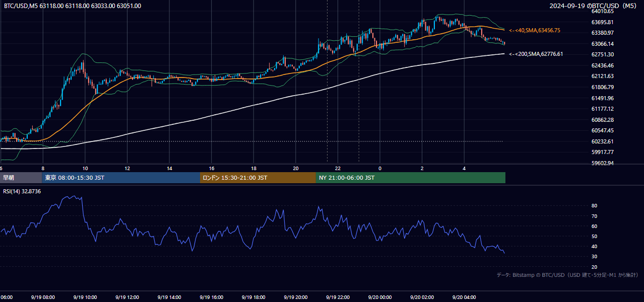Click the 40 SMA label showing 63456.75
644x302 pixels.
tap(535, 31)
